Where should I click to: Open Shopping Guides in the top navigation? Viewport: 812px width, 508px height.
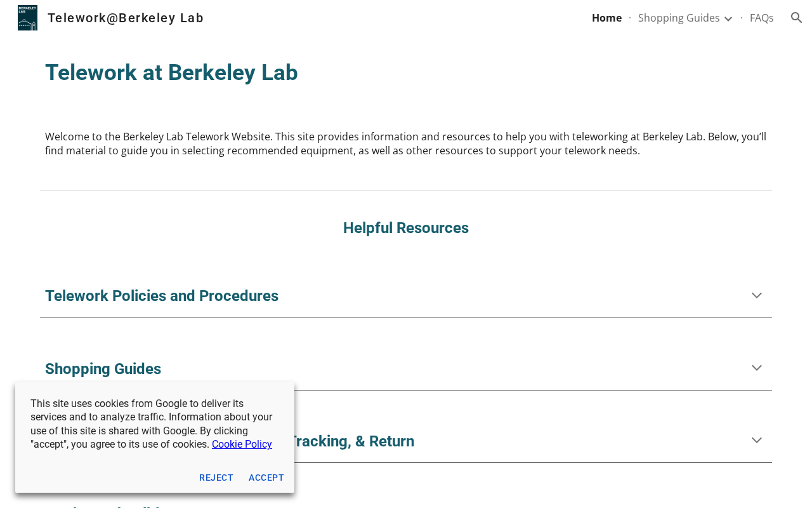(x=678, y=18)
